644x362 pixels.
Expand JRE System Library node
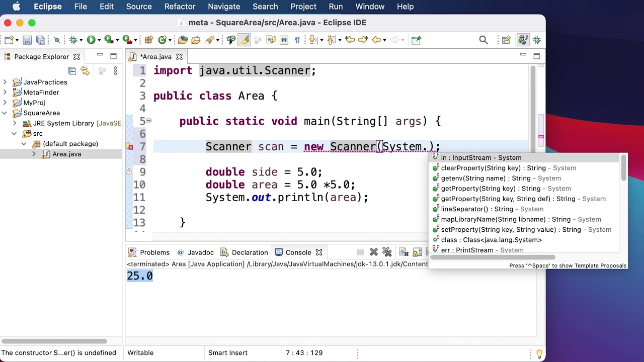tap(15, 123)
